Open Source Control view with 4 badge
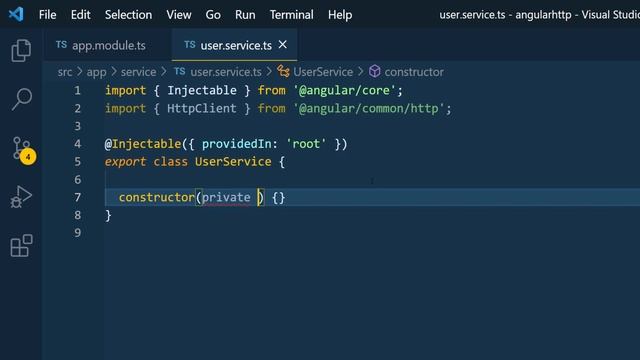 point(23,150)
